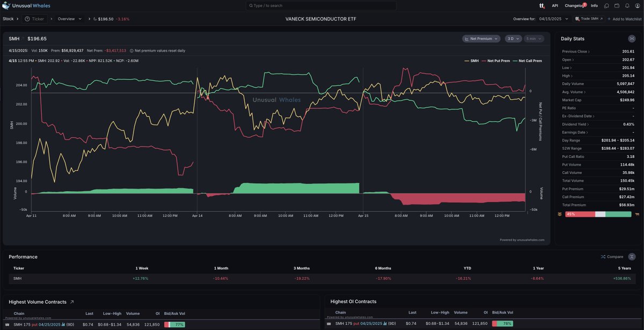Collapse the Performance section icon
644x330 pixels.
click(632, 256)
